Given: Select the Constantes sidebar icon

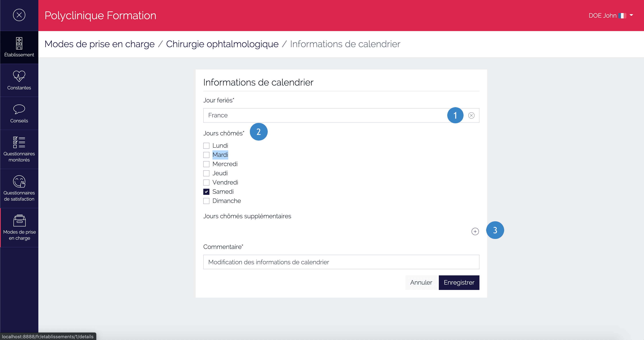Looking at the screenshot, I should [x=19, y=80].
